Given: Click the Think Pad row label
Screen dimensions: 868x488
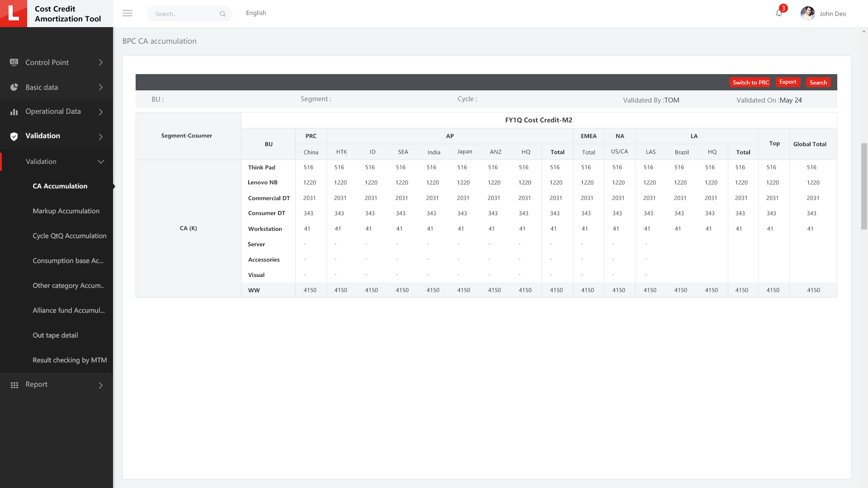Looking at the screenshot, I should (261, 167).
